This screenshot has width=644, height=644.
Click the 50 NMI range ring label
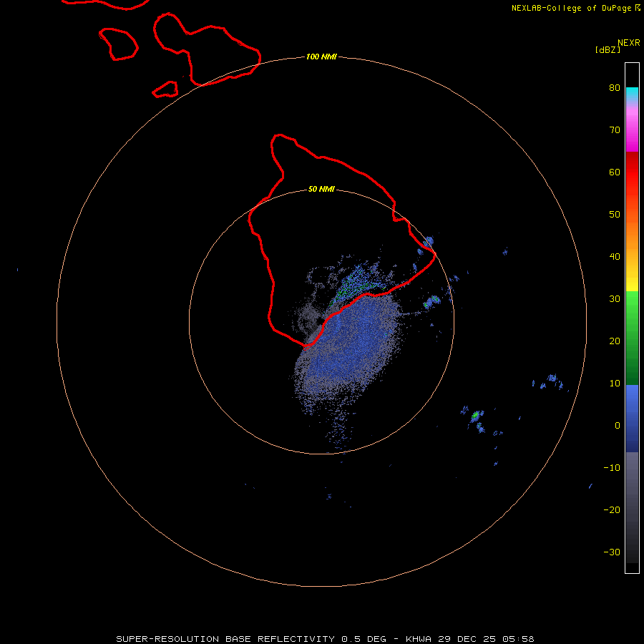coord(321,189)
